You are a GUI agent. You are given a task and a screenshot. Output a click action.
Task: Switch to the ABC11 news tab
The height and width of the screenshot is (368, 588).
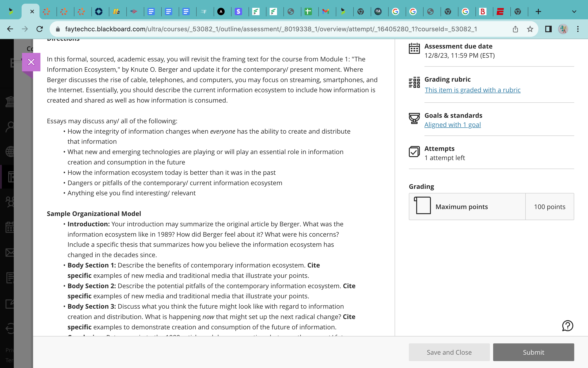point(116,11)
